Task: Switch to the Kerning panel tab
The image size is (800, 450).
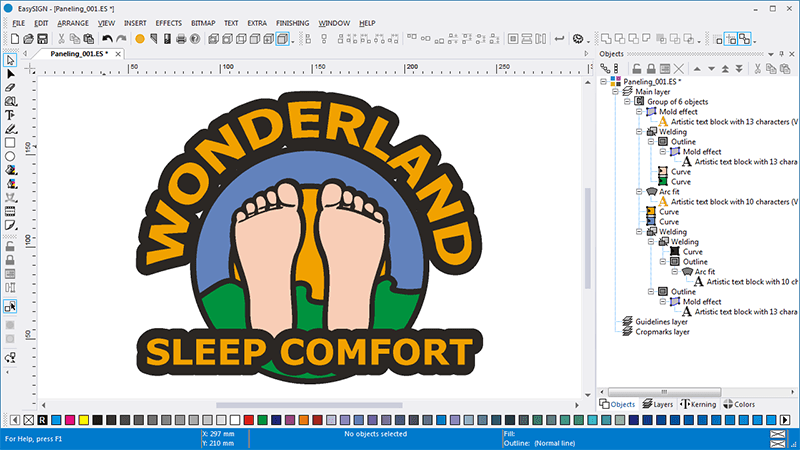Action: pos(698,404)
